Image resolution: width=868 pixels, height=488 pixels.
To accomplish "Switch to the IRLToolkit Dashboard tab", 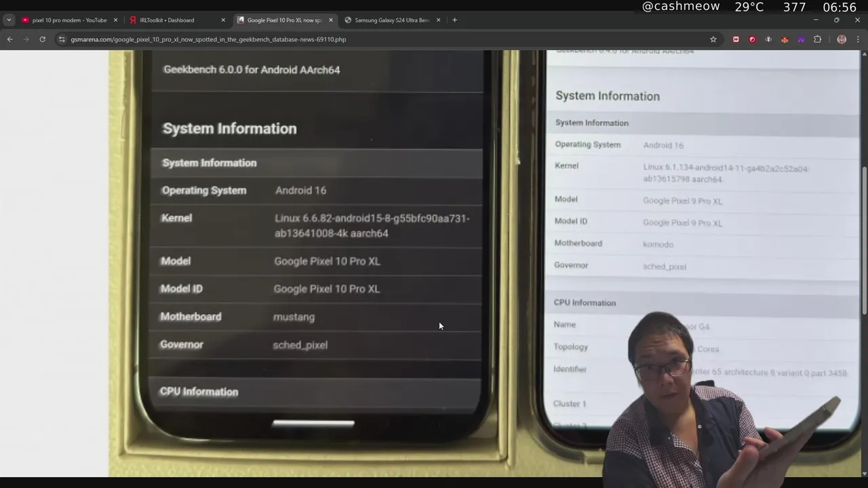I will (x=176, y=20).
